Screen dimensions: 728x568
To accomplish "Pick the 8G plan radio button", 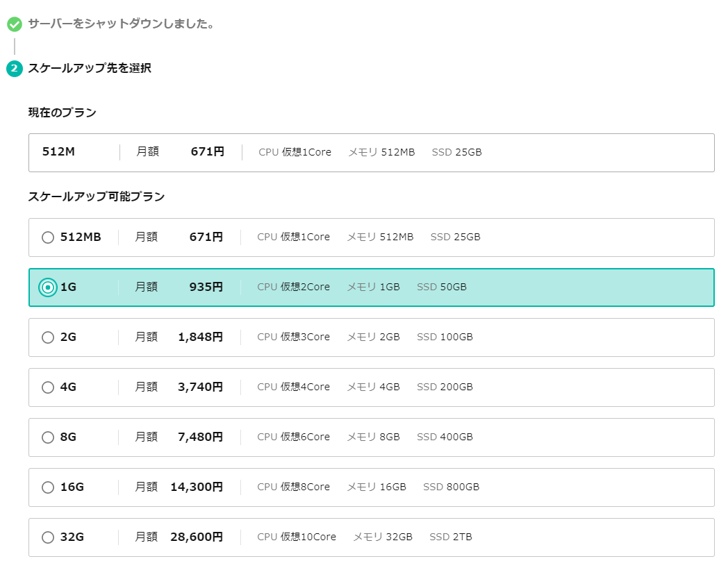I will point(48,437).
